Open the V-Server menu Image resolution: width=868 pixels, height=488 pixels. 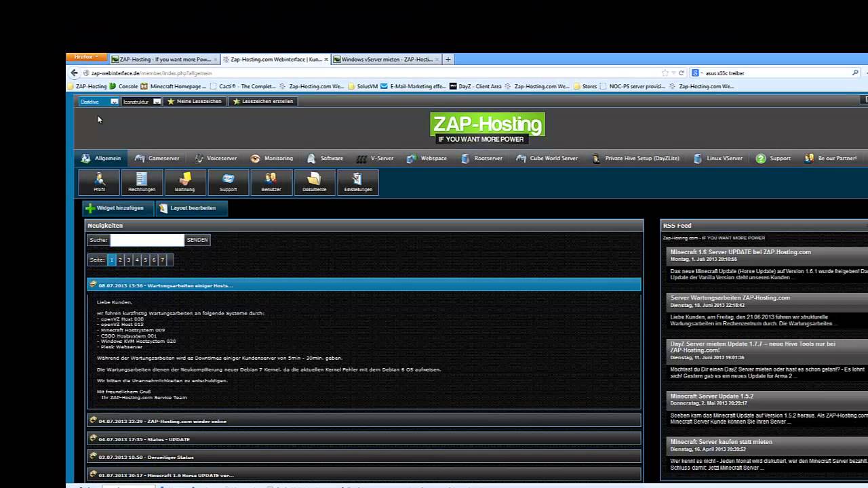pos(375,159)
